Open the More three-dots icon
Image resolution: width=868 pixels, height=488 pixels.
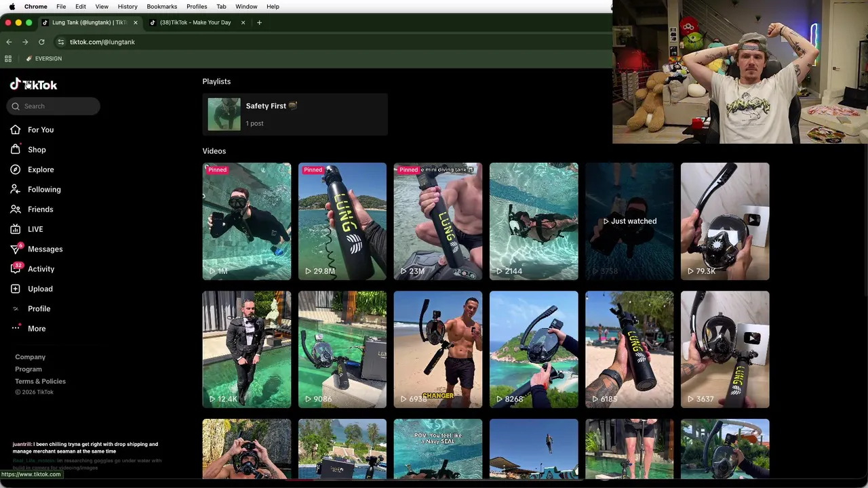point(16,328)
